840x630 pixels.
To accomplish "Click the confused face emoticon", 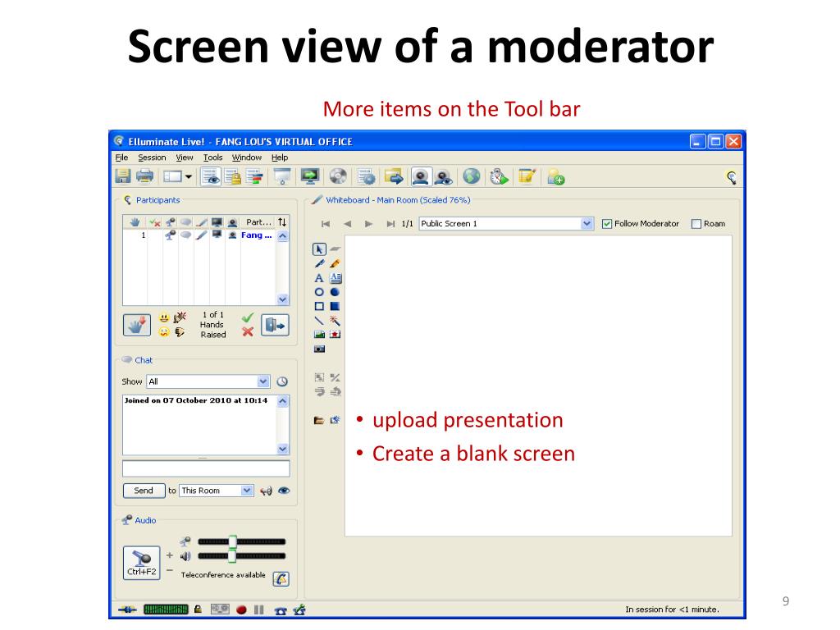I will click(164, 331).
